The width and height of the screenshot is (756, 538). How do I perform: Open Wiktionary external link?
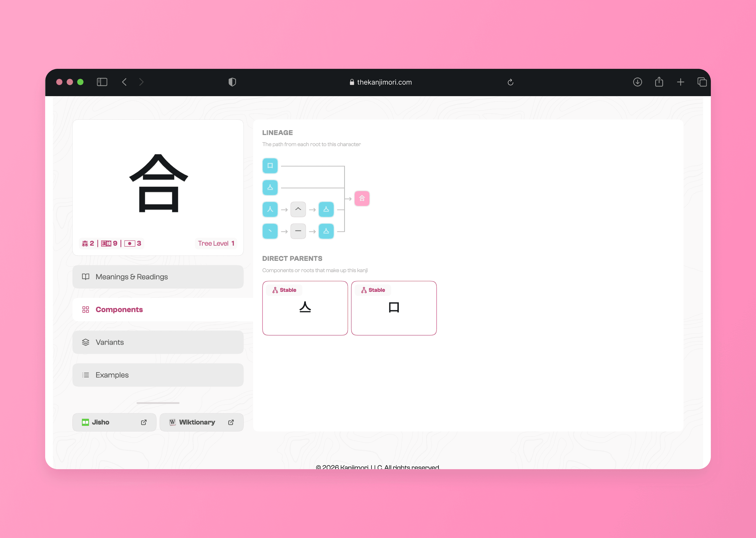pos(201,422)
